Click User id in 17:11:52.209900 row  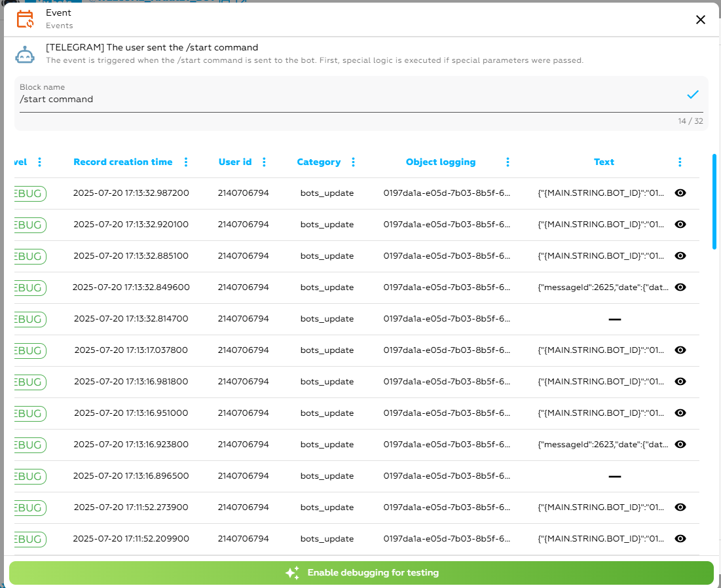click(243, 539)
